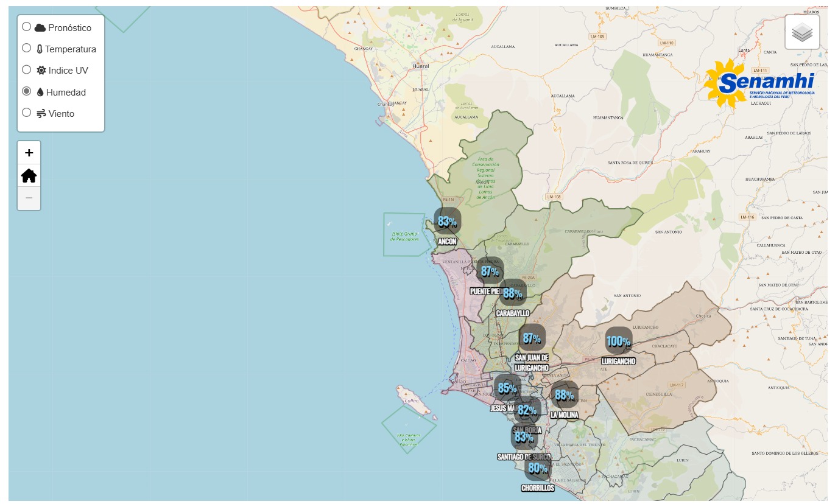
Task: Click the 83% marker for Santiago de Surco
Action: click(524, 437)
